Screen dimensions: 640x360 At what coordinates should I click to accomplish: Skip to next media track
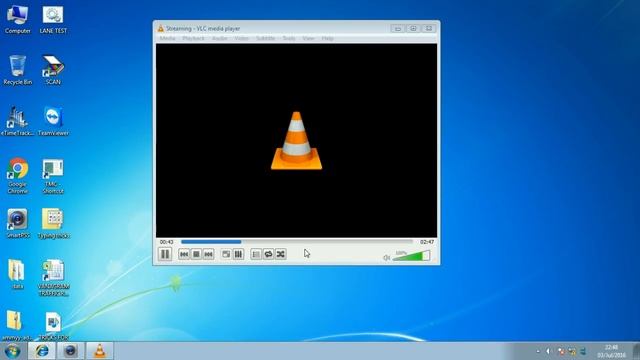click(x=208, y=254)
